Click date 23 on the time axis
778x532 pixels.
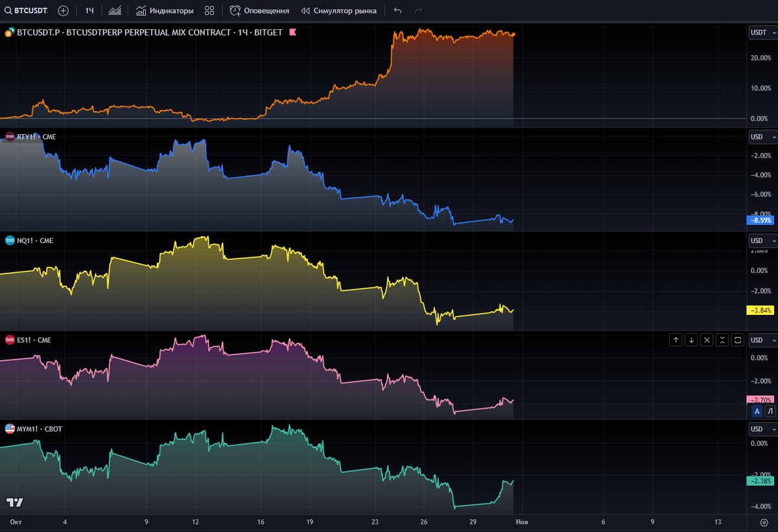click(x=375, y=522)
